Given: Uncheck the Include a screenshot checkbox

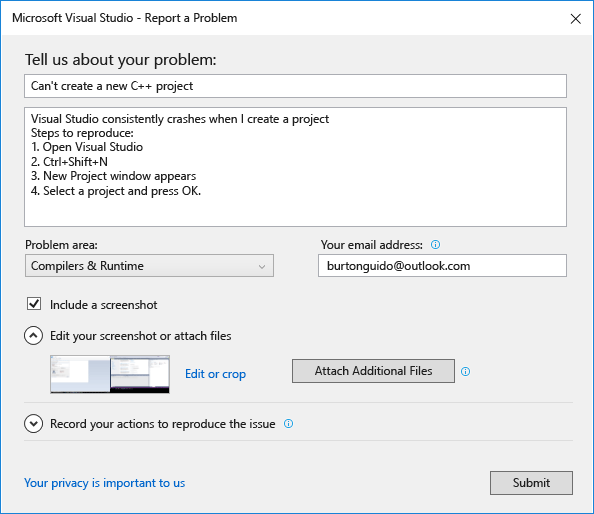Looking at the screenshot, I should [x=34, y=304].
